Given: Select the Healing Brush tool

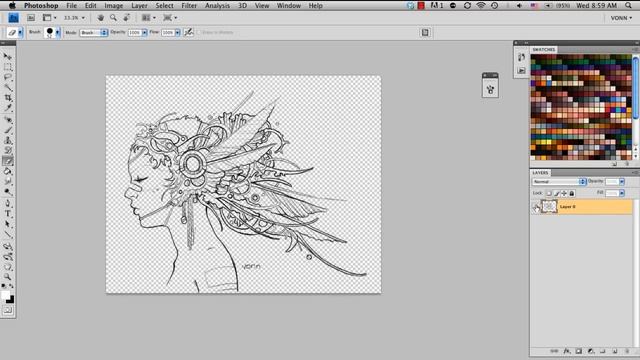Looking at the screenshot, I should click(7, 120).
